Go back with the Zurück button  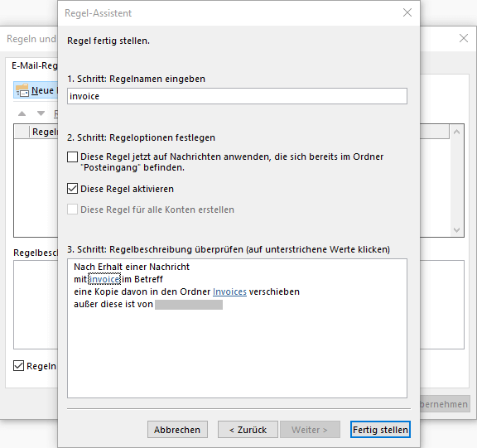click(248, 430)
